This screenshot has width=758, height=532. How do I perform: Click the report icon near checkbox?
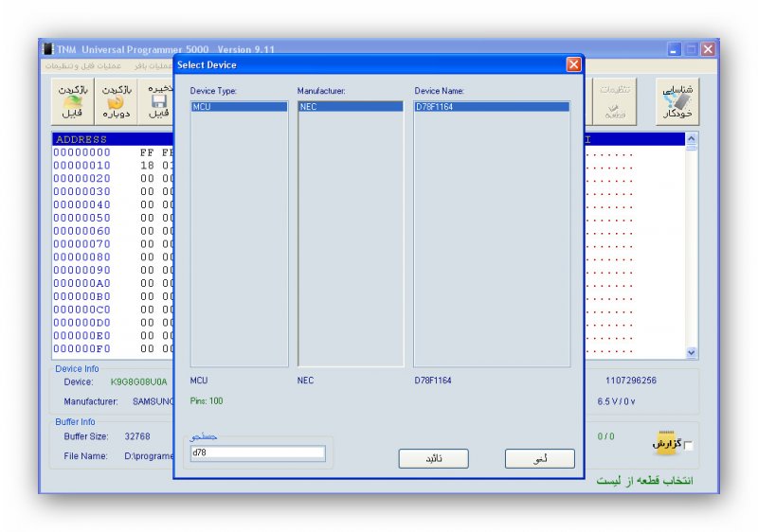[667, 442]
